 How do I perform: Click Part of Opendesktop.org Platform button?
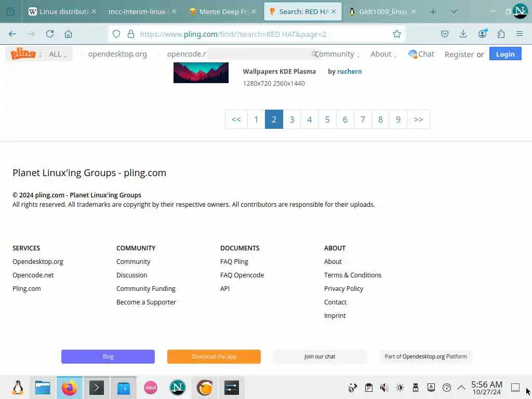click(x=426, y=356)
